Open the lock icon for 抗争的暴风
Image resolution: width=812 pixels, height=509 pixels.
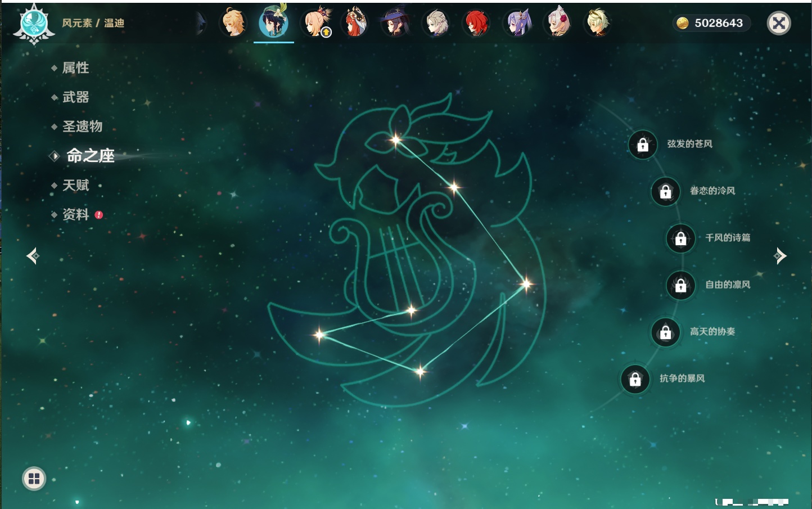click(x=635, y=379)
